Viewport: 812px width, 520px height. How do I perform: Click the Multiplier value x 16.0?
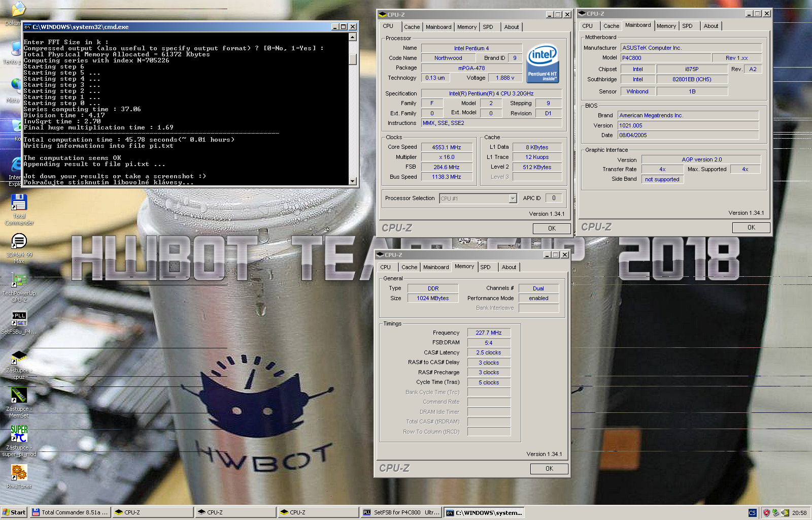click(447, 157)
